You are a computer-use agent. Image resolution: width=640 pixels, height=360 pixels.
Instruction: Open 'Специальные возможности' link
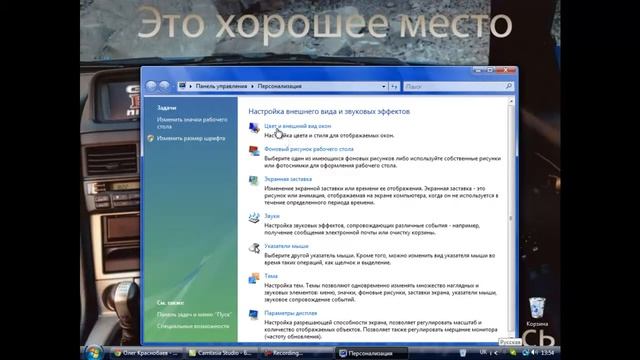point(193,327)
